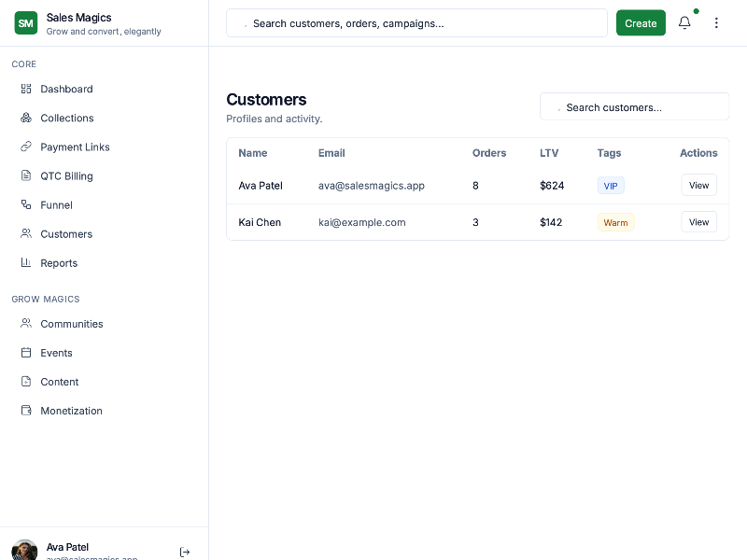This screenshot has height=560, width=747.
Task: Open the three-dot overflow menu
Action: 716,22
